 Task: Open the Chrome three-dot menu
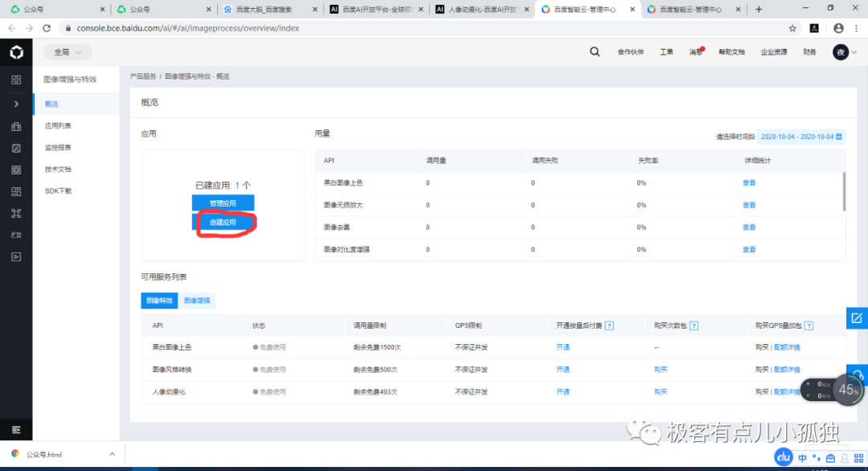857,28
